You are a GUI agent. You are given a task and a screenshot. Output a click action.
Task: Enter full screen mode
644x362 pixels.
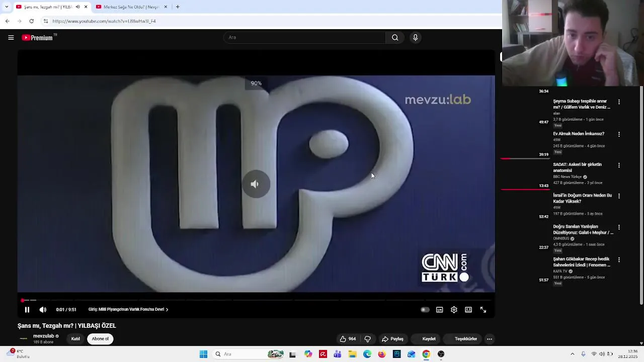(x=483, y=310)
